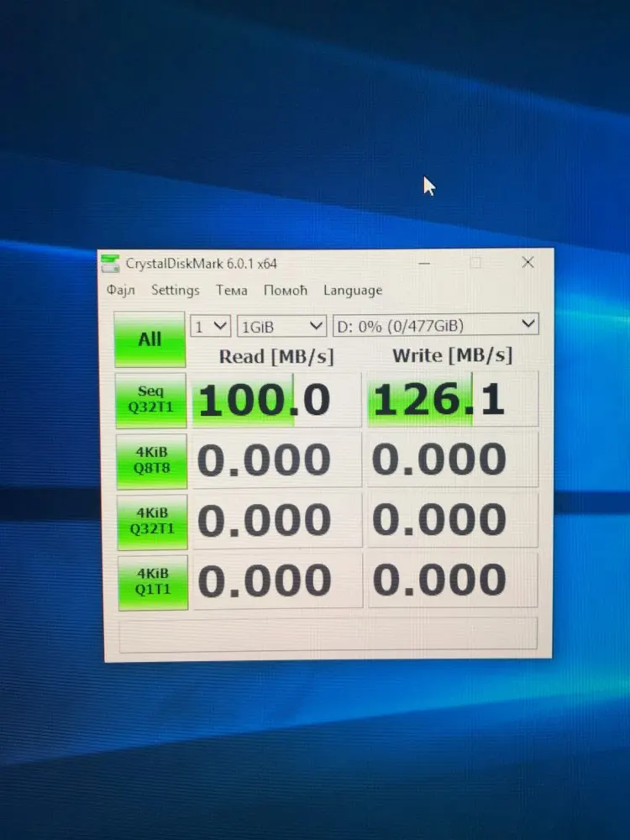Open the Language menu
This screenshot has height=840, width=630.
pyautogui.click(x=353, y=290)
